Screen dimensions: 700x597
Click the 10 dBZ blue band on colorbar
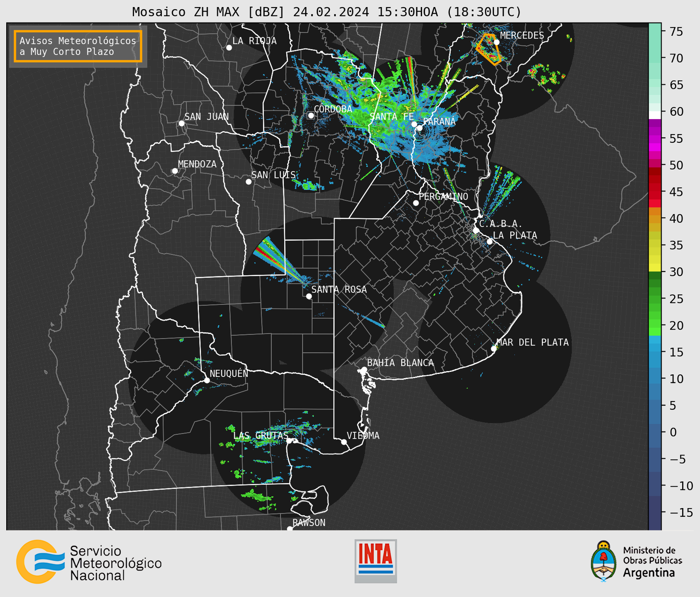(x=655, y=379)
